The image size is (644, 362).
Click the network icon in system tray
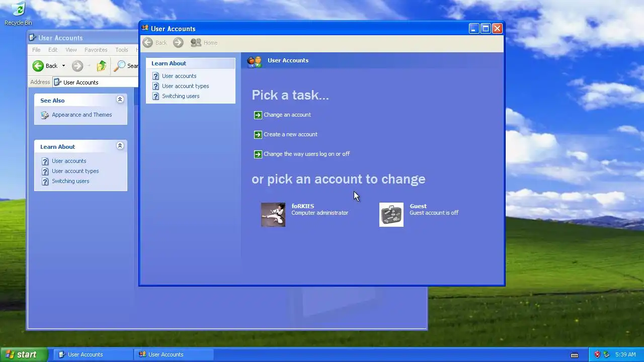pyautogui.click(x=607, y=354)
